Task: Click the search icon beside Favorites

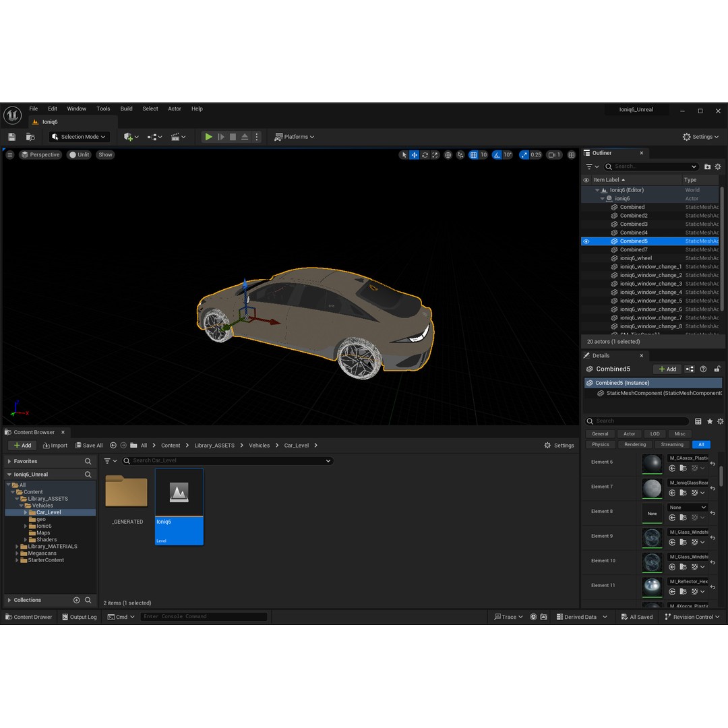Action: tap(88, 461)
